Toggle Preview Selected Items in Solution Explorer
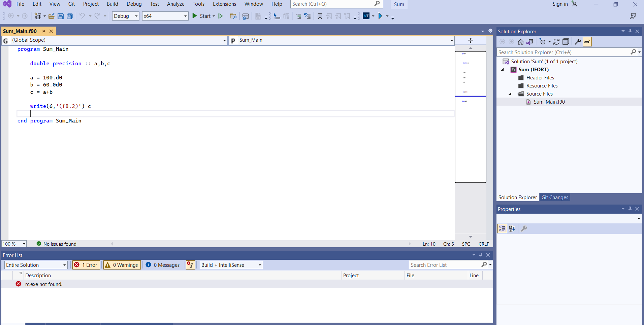Viewport: 644px width, 325px height. pos(587,42)
